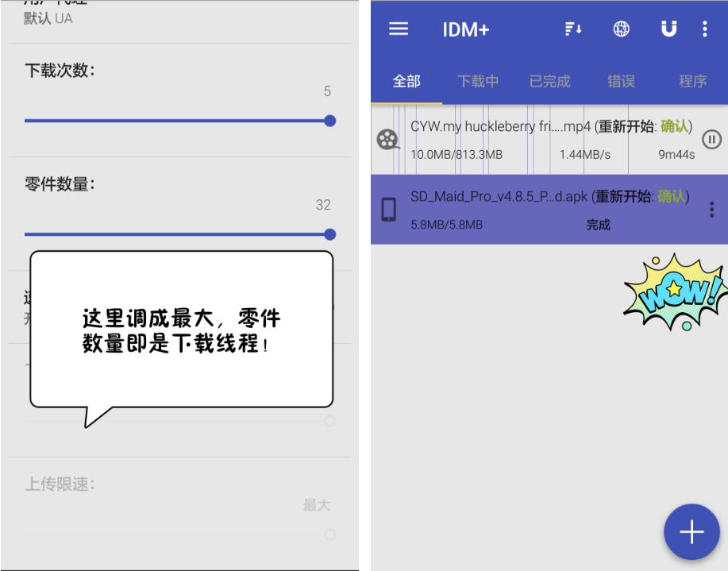The image size is (728, 571).
Task: Tap 确认 in the SD_Maid_Pro apk row
Action: coord(672,196)
